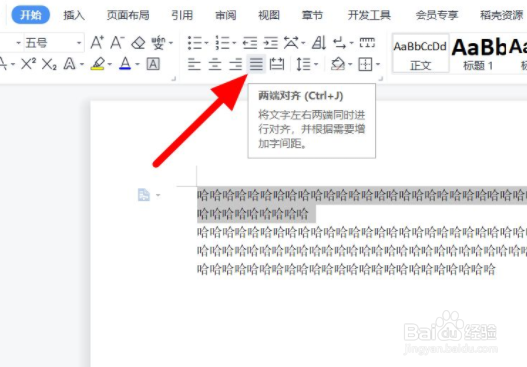Apply bulleted list icon
The image size is (527, 367).
[194, 43]
